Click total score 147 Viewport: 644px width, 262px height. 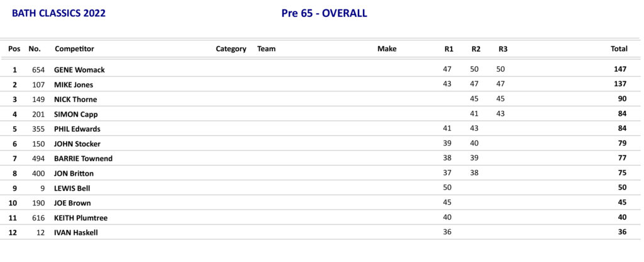click(620, 70)
